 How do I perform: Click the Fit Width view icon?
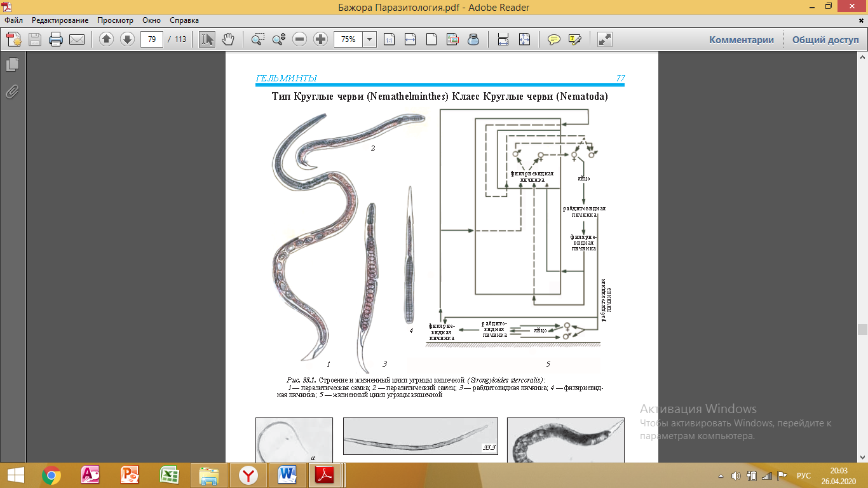pyautogui.click(x=410, y=39)
